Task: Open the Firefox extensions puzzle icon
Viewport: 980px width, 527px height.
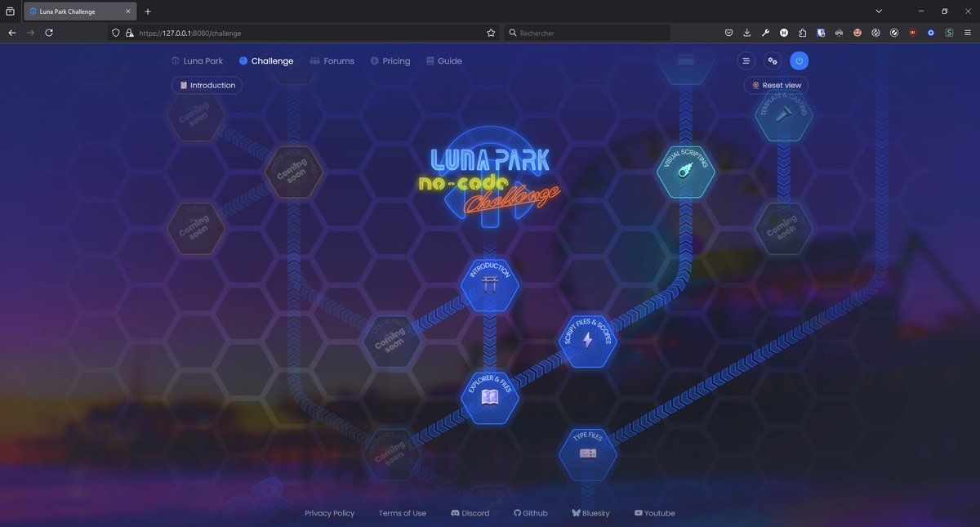Action: [802, 33]
